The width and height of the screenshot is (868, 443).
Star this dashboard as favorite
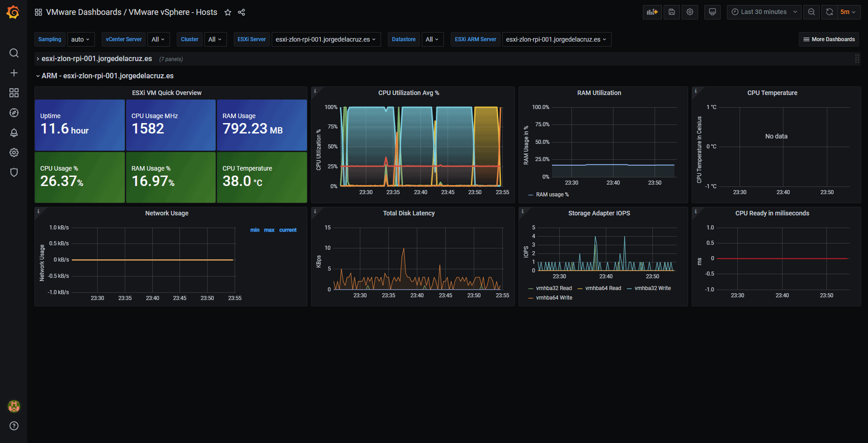(x=228, y=12)
